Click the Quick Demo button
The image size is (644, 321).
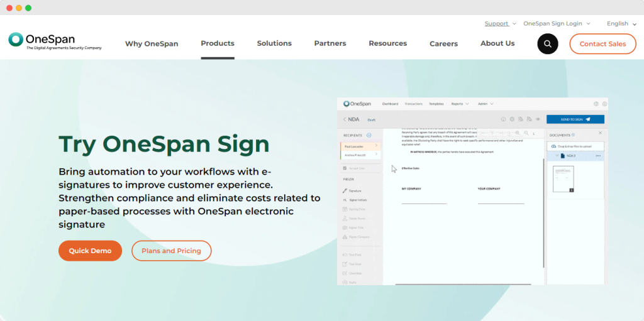91,251
